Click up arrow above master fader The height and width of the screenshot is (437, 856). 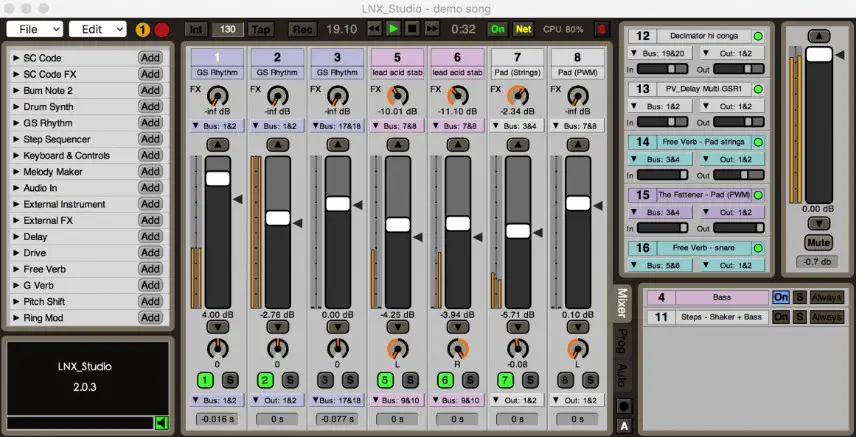[819, 37]
